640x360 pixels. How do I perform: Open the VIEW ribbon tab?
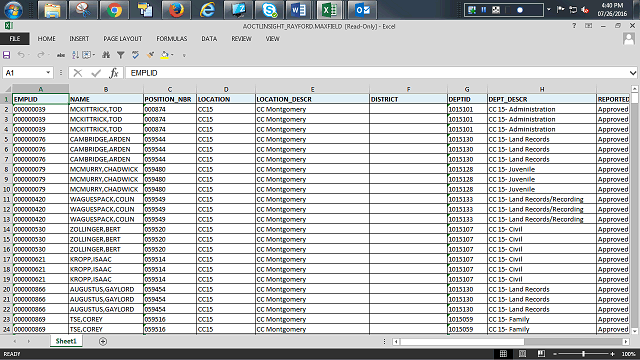[x=272, y=39]
